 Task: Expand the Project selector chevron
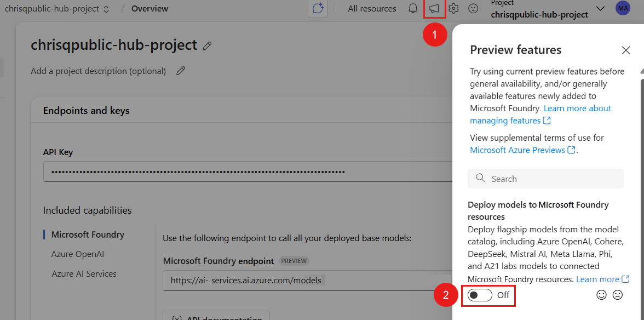pos(600,9)
